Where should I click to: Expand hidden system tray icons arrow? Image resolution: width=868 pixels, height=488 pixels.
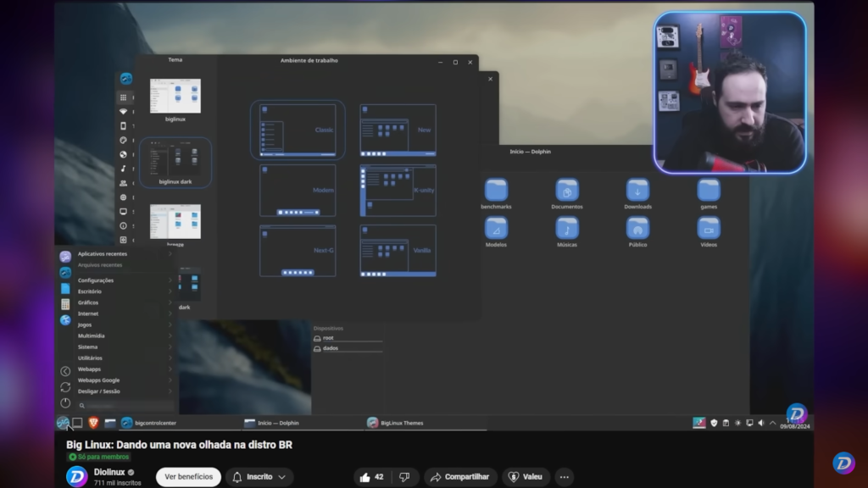click(x=773, y=424)
